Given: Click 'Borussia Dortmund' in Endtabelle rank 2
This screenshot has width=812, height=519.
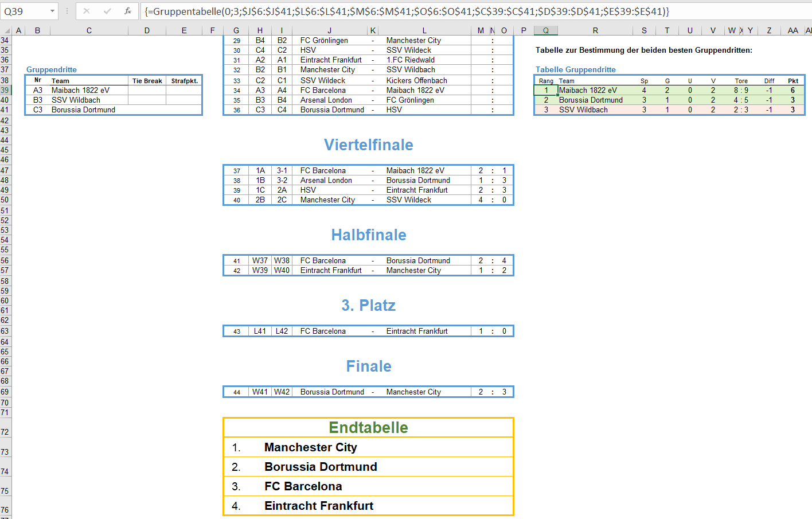Looking at the screenshot, I should click(x=321, y=467).
